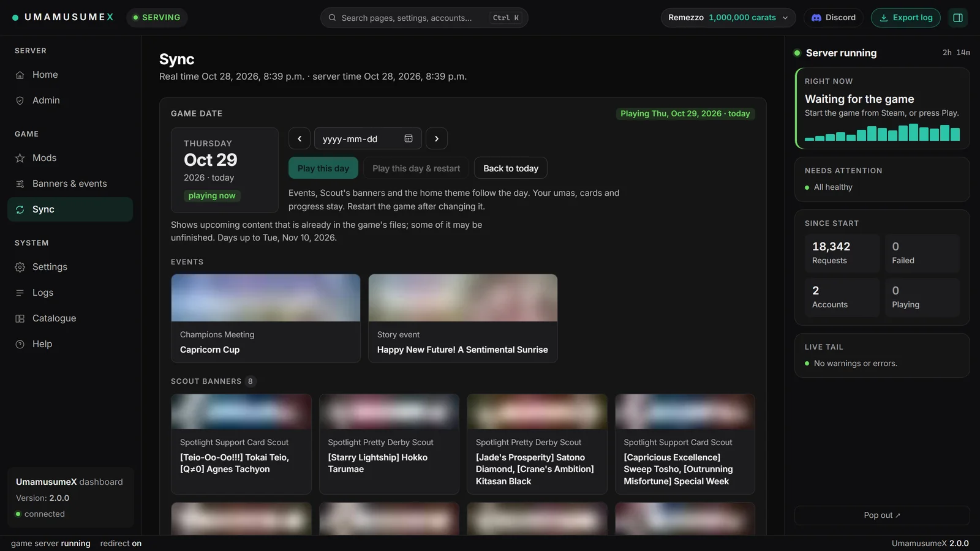This screenshot has width=980, height=551.
Task: Click the download icon on Export log
Action: [884, 18]
